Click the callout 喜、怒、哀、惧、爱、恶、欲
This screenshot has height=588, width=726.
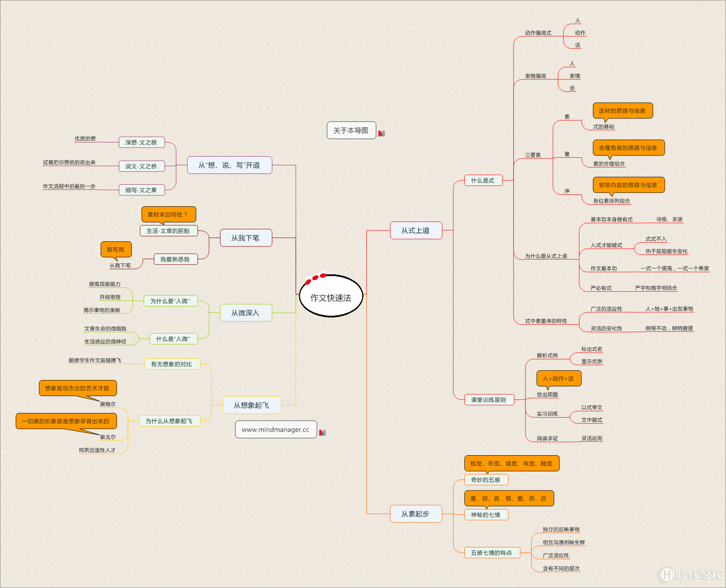click(509, 498)
